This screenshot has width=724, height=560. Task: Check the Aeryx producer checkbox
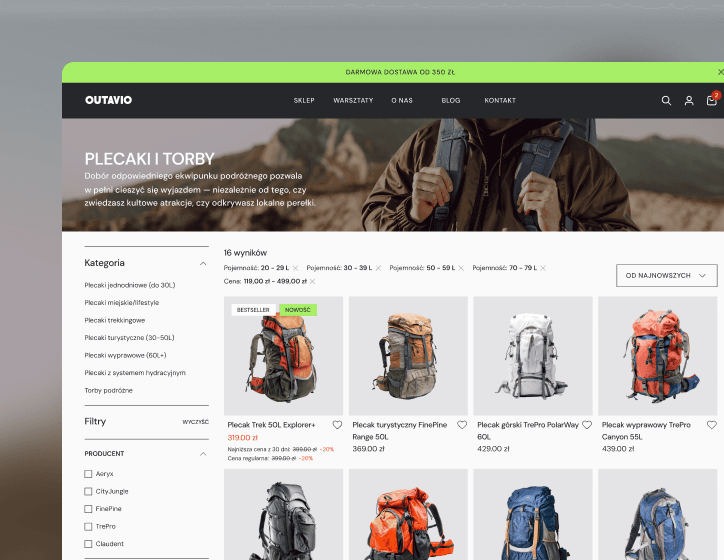(88, 474)
